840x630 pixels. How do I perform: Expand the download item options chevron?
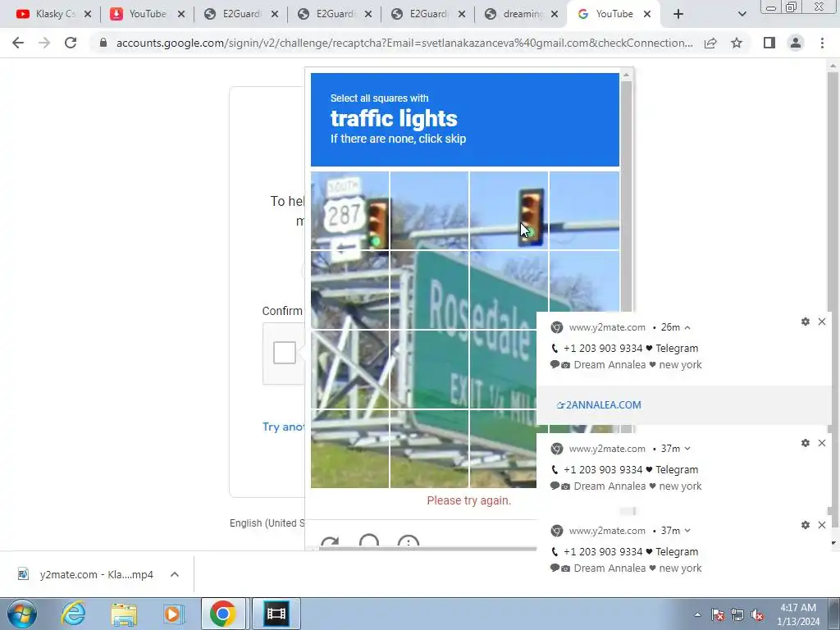[175, 574]
